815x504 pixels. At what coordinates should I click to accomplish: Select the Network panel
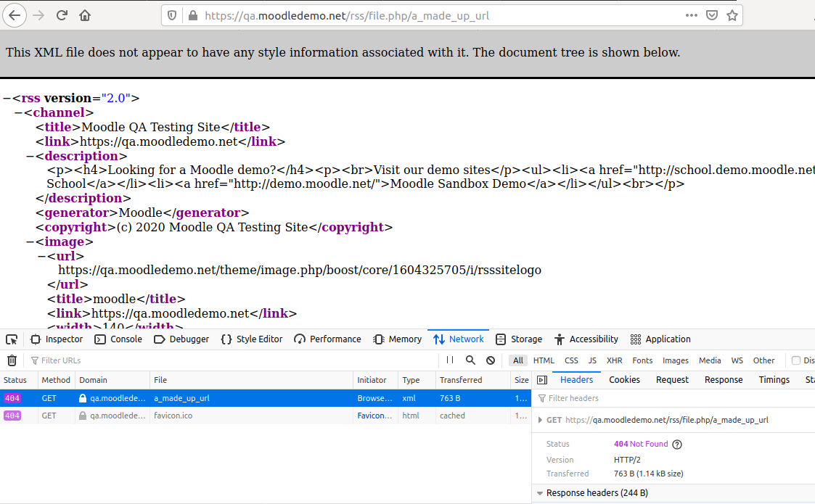[x=459, y=339]
